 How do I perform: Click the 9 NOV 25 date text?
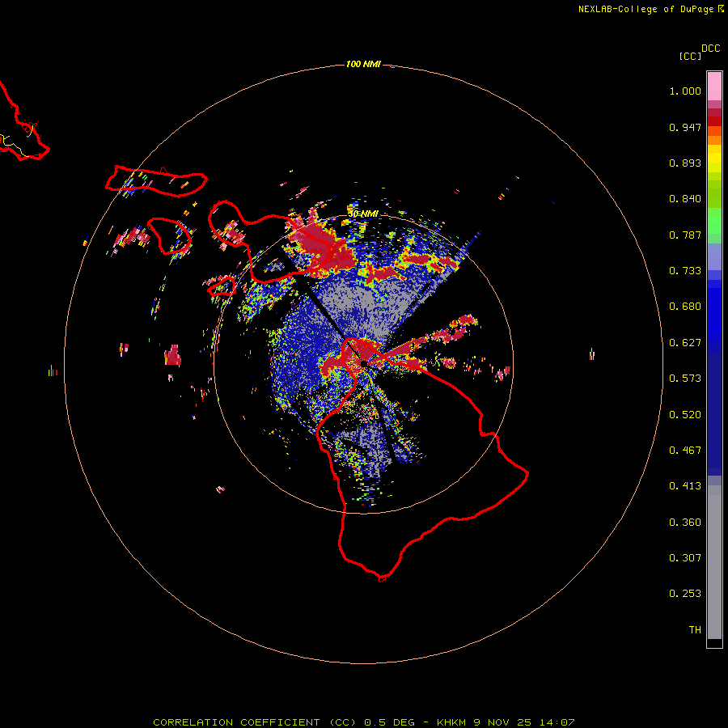(x=503, y=722)
